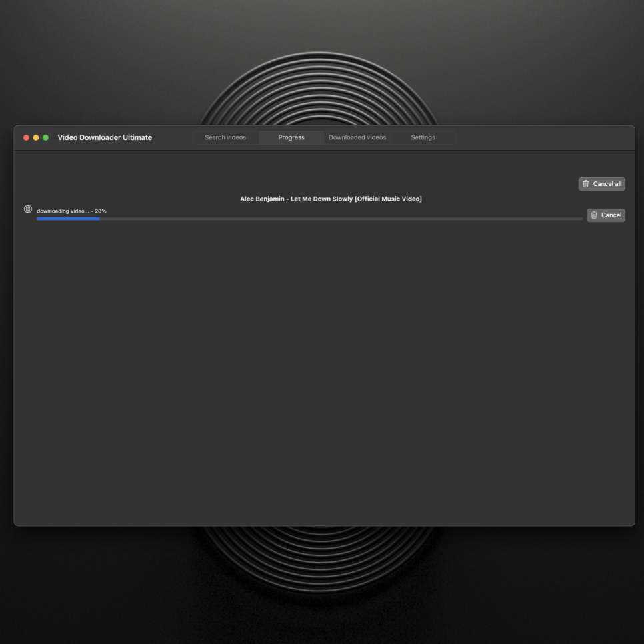Open the Downloaded videos tab

click(357, 137)
